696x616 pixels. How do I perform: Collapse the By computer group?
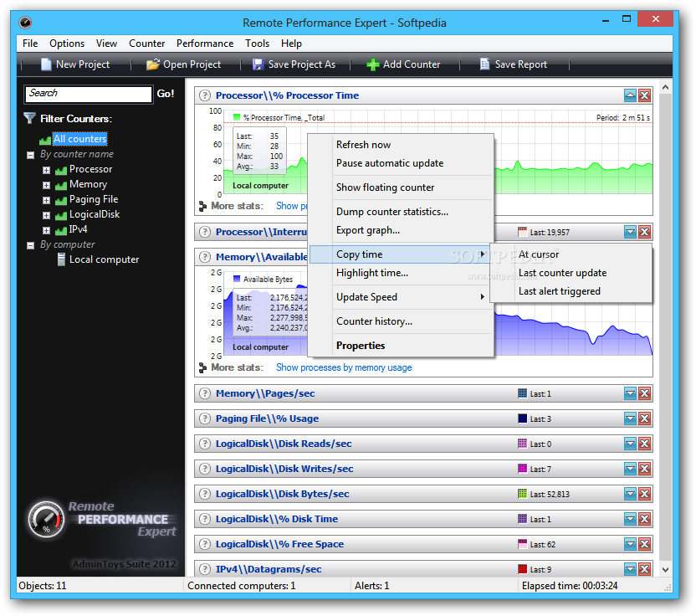point(31,245)
